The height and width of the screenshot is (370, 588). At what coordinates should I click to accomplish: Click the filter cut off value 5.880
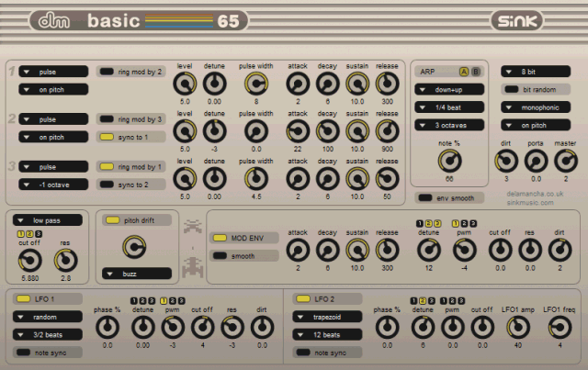(29, 275)
